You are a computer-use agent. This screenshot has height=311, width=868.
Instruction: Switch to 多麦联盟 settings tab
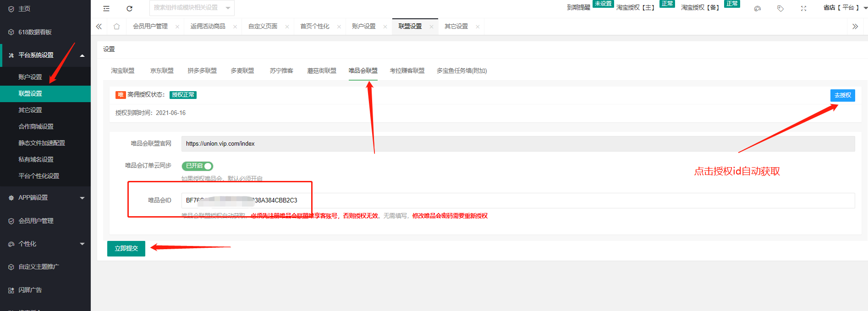coord(242,71)
